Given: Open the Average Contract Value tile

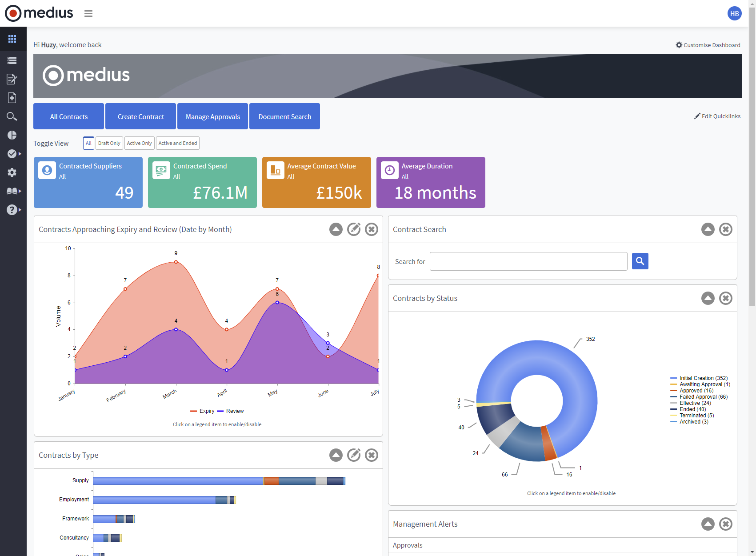Looking at the screenshot, I should pos(316,182).
